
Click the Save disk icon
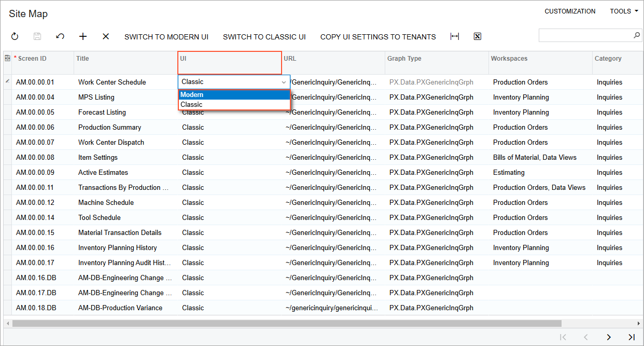(37, 36)
